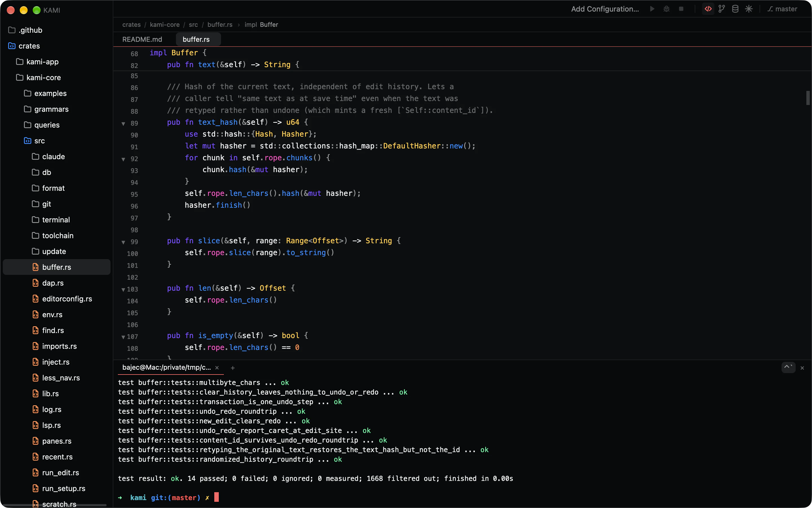Collapse the len function at line 103

pos(123,289)
